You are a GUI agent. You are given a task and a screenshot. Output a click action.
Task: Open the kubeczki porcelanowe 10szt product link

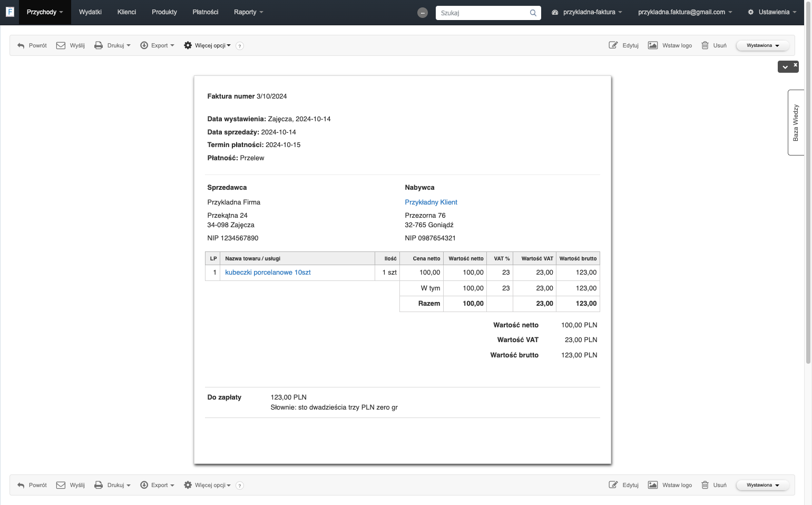pyautogui.click(x=268, y=273)
